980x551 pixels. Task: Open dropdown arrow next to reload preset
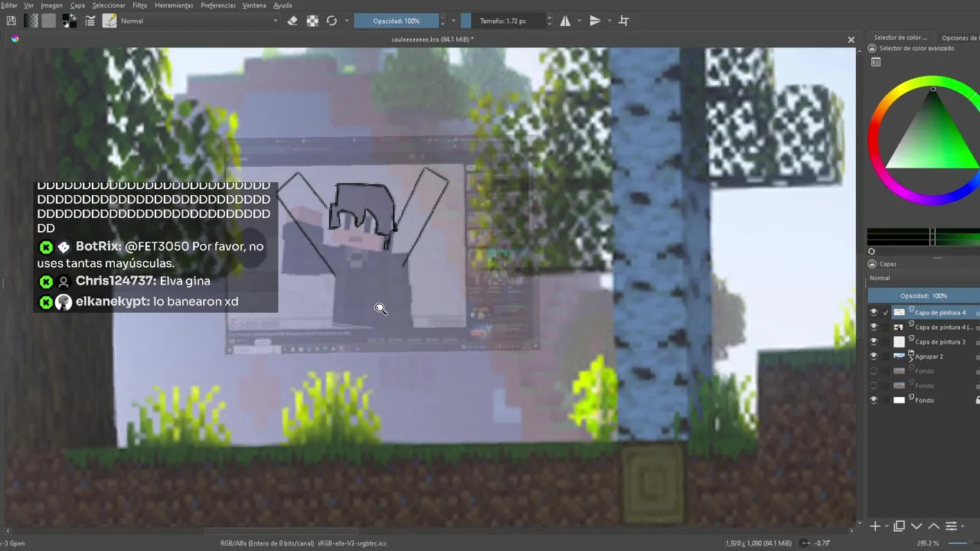point(347,21)
